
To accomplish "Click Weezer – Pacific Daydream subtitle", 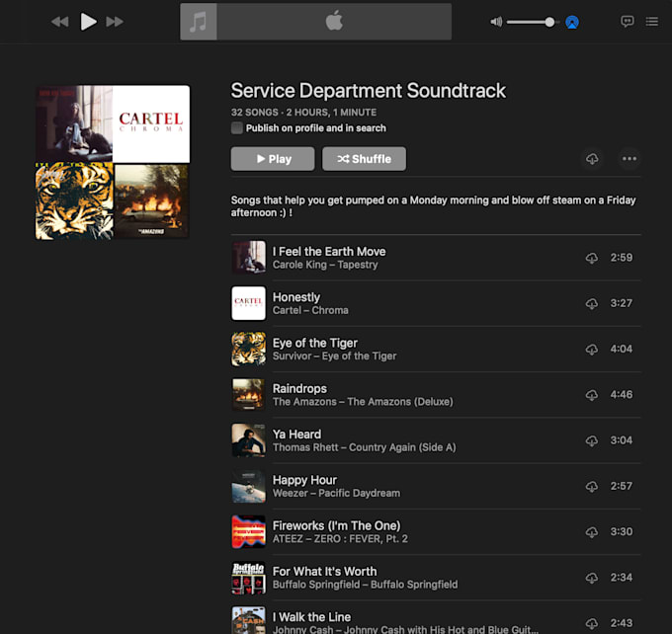I will click(336, 493).
